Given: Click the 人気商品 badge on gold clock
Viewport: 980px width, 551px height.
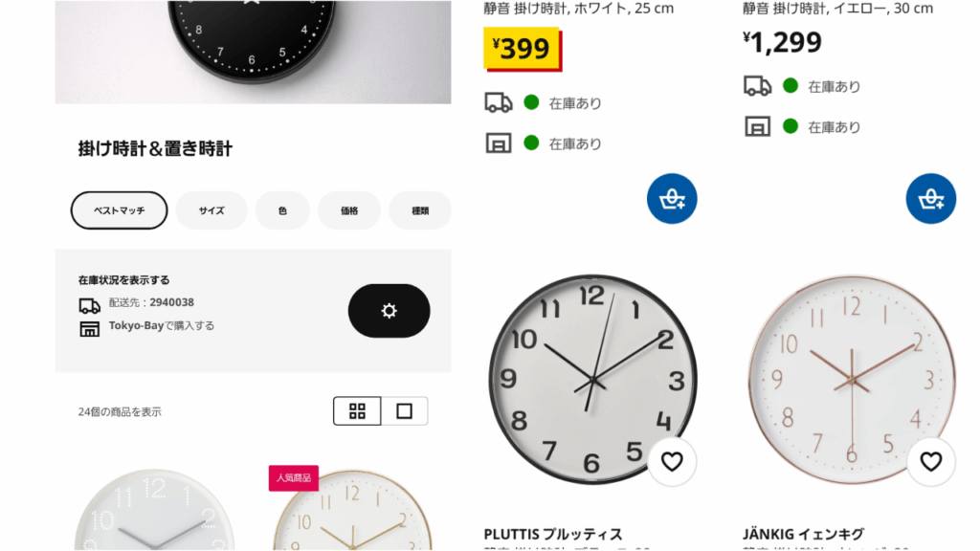Looking at the screenshot, I should 294,478.
